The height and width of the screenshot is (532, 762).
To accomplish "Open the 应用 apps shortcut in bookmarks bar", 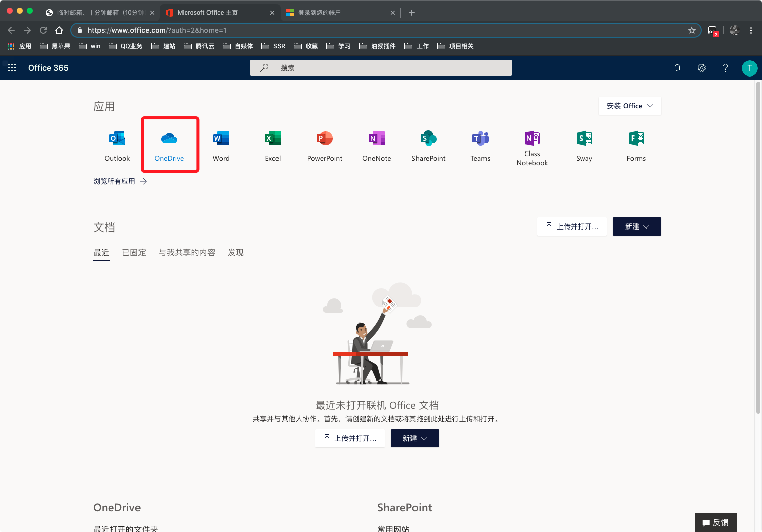I will (19, 46).
